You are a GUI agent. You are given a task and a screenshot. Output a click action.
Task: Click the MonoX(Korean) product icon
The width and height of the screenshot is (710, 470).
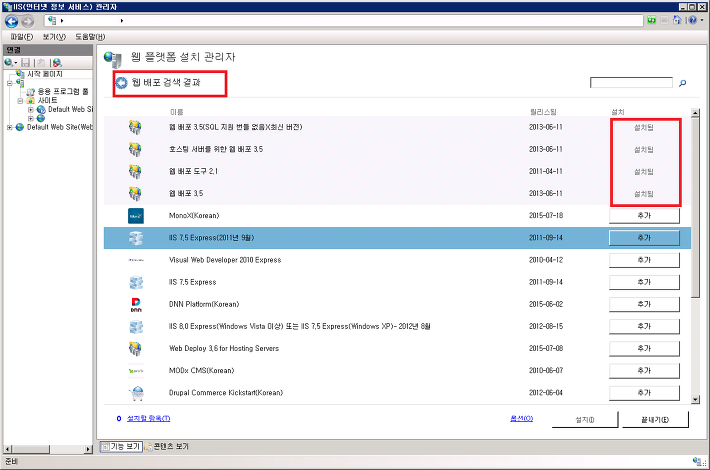pyautogui.click(x=136, y=216)
